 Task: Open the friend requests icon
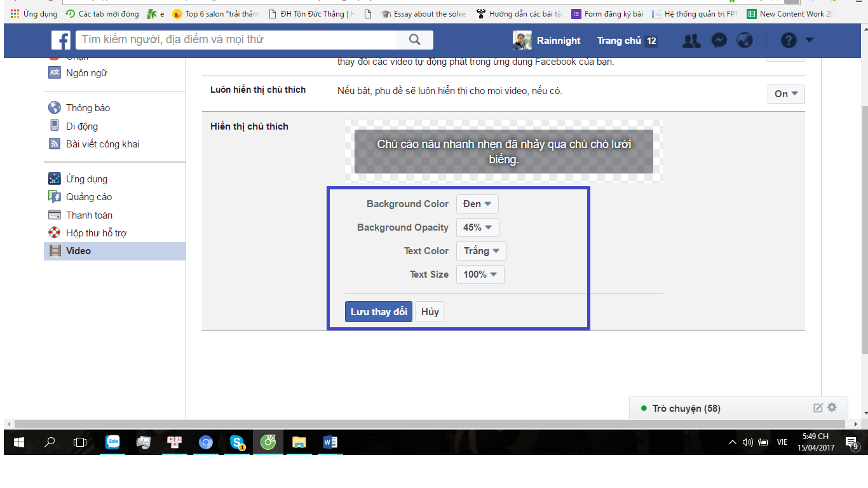[691, 41]
